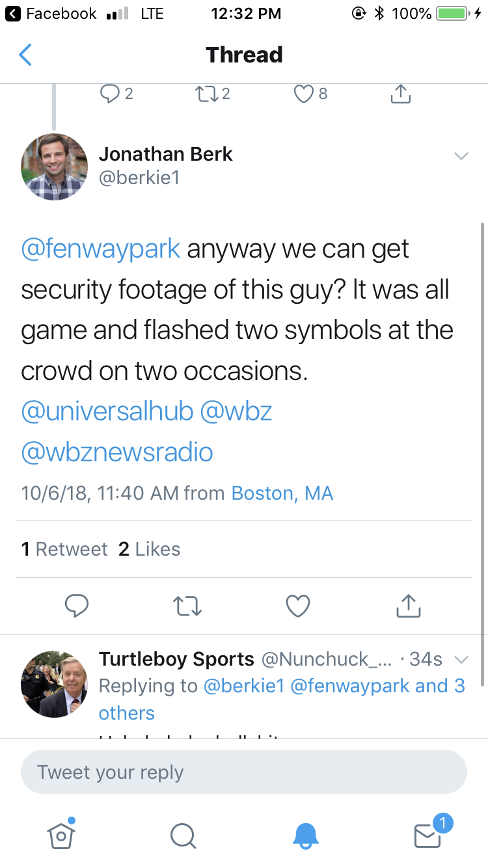Go to Home tab in bottom bar
Viewport: 488px width, 868px height.
[61, 835]
